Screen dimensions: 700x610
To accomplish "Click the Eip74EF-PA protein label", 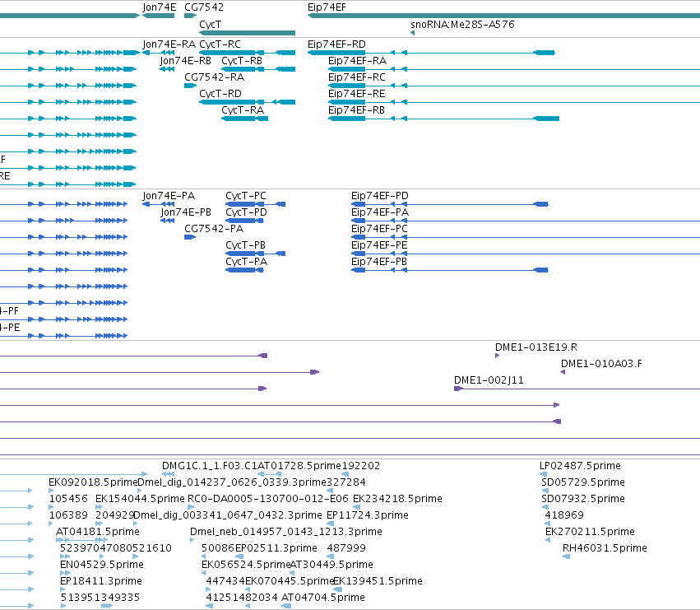I will 380,212.
